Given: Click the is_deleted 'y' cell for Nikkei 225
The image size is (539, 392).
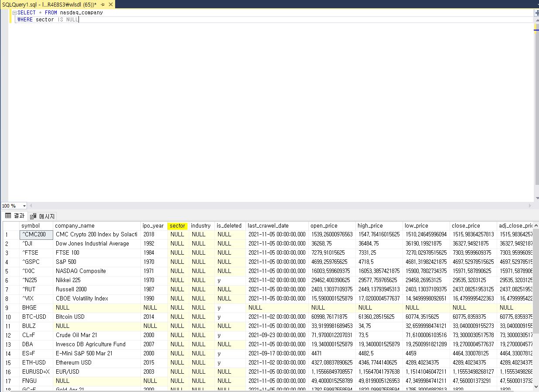Looking at the screenshot, I should click(230, 280).
